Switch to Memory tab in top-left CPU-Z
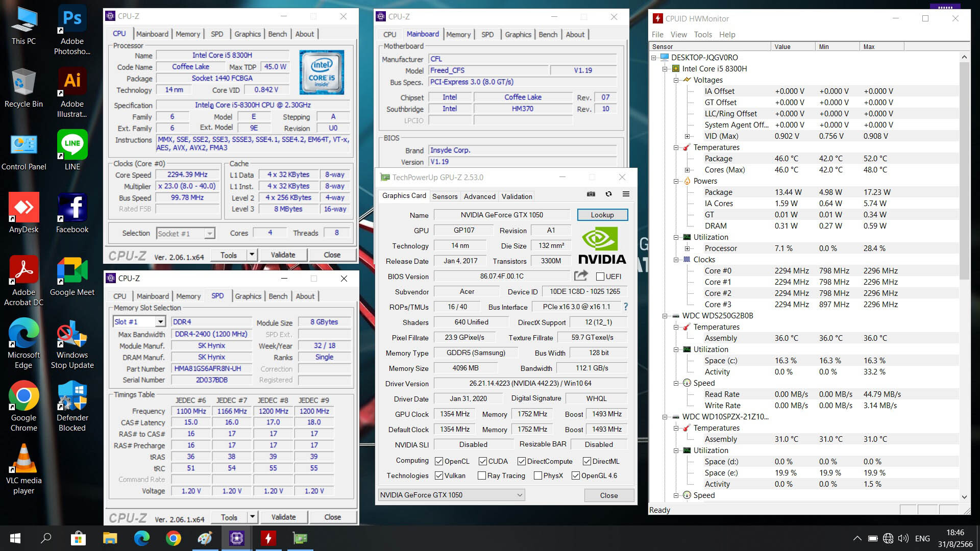 click(x=188, y=34)
